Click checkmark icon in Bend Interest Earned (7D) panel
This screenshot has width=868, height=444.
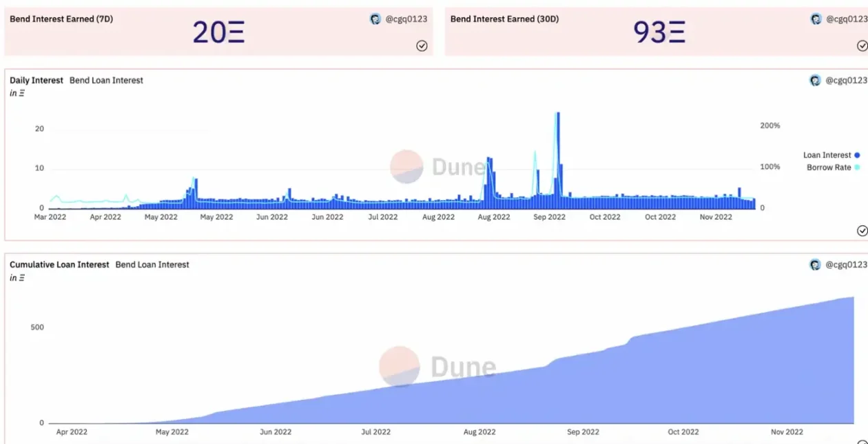coord(422,46)
